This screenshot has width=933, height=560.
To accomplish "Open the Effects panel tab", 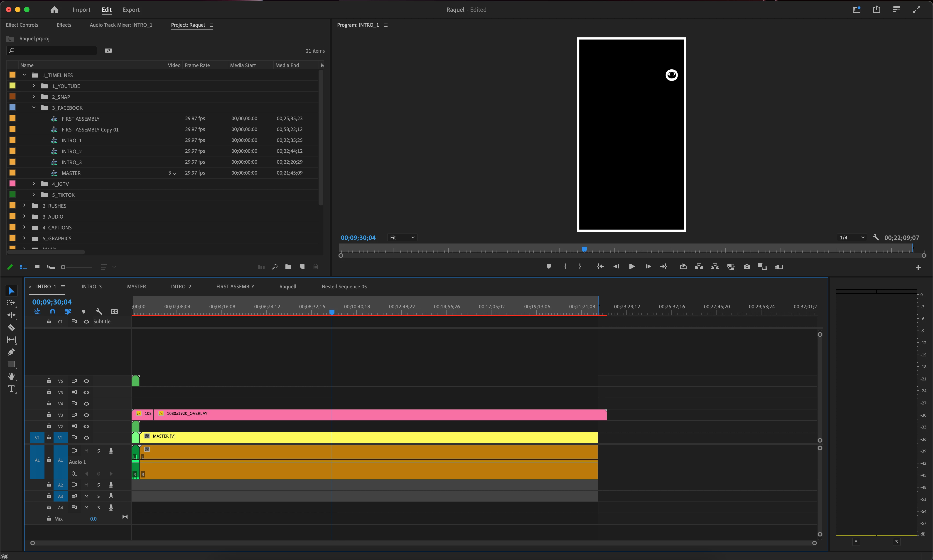I will (x=64, y=25).
